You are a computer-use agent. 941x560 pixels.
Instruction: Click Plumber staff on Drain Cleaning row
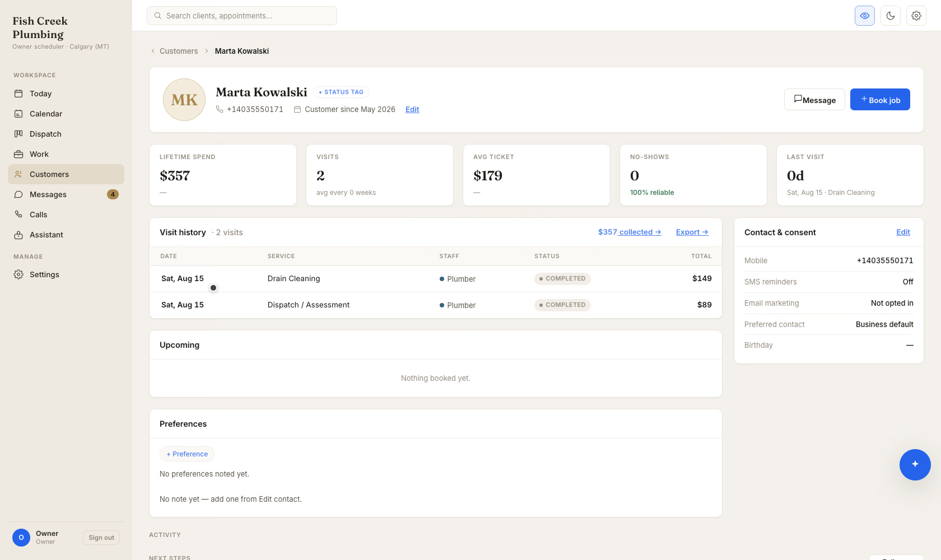pyautogui.click(x=458, y=279)
